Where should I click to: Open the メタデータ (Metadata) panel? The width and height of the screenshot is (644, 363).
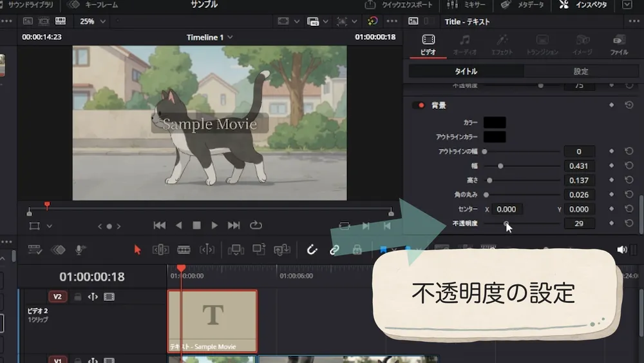[x=522, y=5]
